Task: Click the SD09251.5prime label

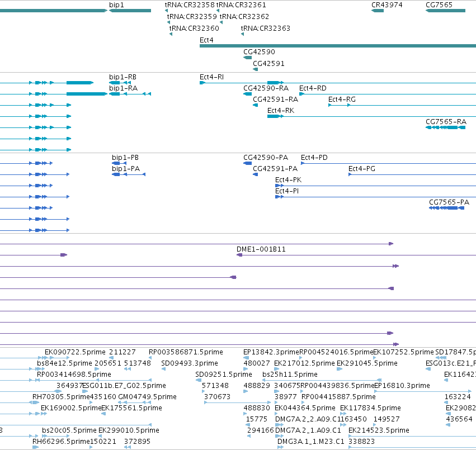Action: coord(224,375)
